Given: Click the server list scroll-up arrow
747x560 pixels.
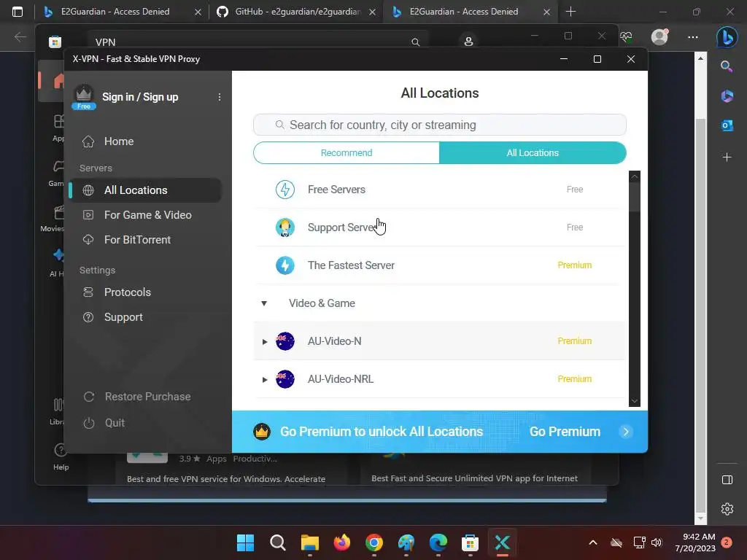Looking at the screenshot, I should (x=634, y=176).
